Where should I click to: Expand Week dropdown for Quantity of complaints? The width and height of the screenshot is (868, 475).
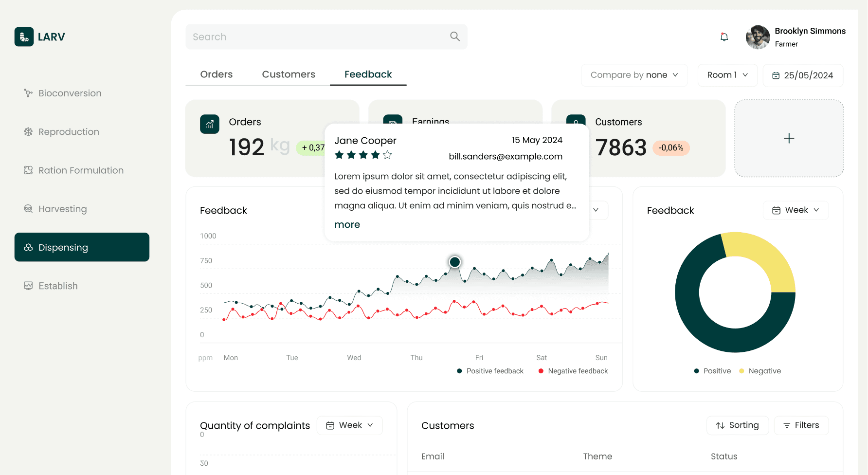click(349, 425)
